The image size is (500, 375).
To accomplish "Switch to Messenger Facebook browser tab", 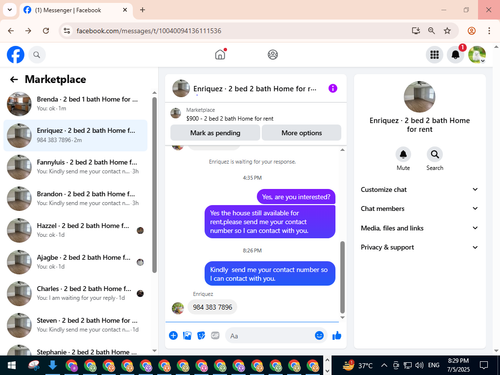I will (x=76, y=10).
